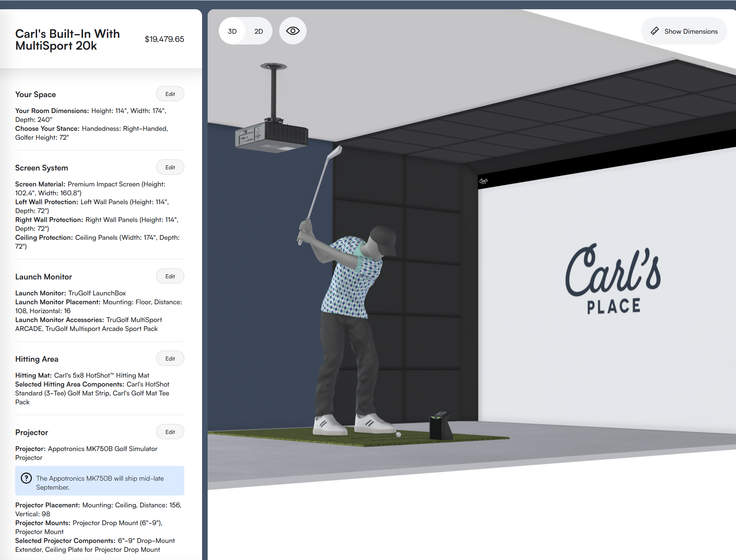Switch to 2D view
Screen dimensions: 736x560
258,32
